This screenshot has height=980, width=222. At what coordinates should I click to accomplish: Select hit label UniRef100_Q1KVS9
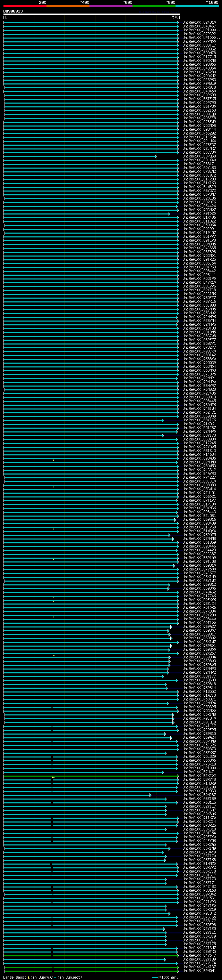click(199, 527)
